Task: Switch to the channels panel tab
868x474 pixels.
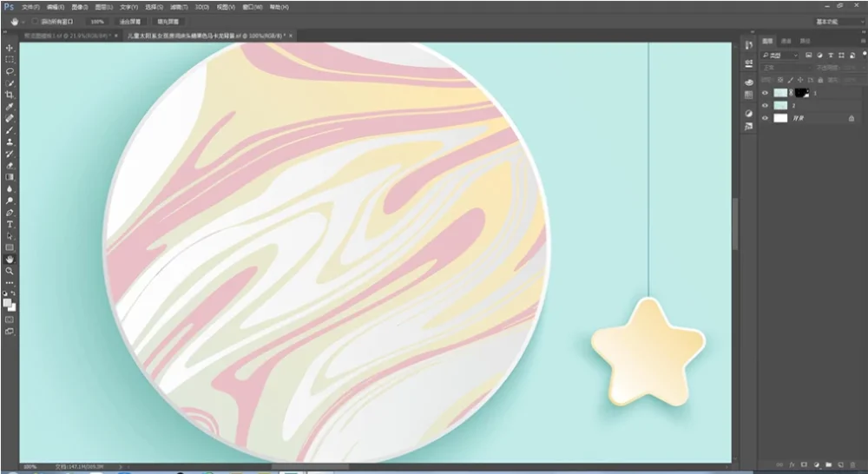Action: (x=786, y=41)
